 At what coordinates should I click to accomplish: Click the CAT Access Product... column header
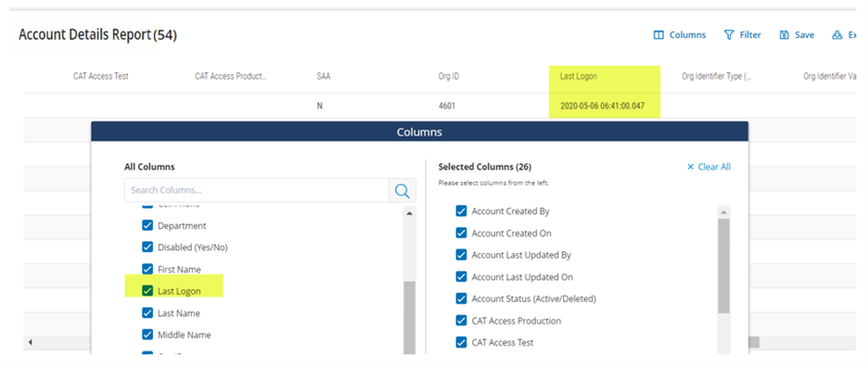pyautogui.click(x=231, y=76)
